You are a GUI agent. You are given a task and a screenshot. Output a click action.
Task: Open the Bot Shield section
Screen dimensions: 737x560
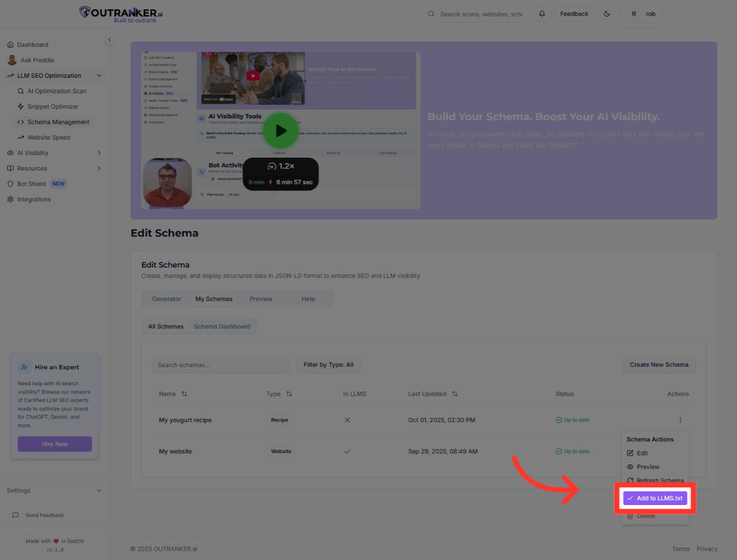pyautogui.click(x=31, y=184)
